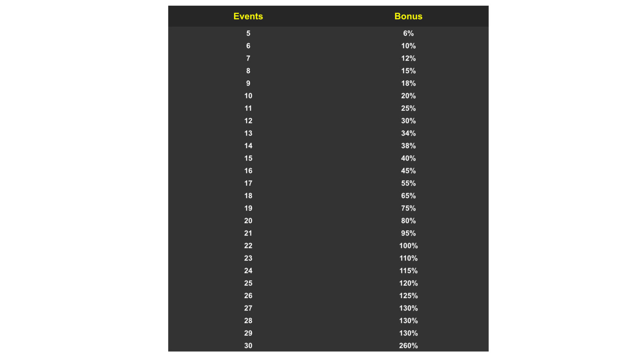Image resolution: width=633 pixels, height=364 pixels.
Task: Select the events value 13
Action: pos(248,133)
